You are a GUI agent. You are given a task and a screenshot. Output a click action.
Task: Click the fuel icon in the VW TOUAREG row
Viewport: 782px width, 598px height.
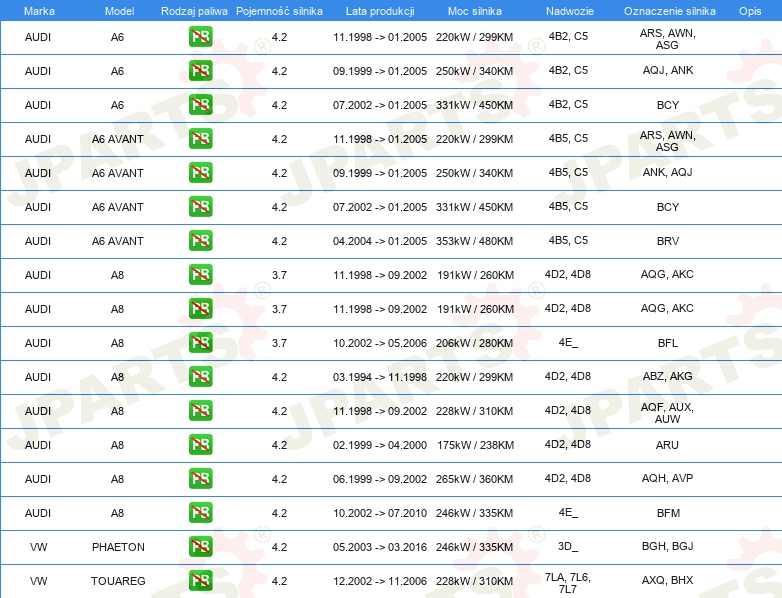[200, 581]
